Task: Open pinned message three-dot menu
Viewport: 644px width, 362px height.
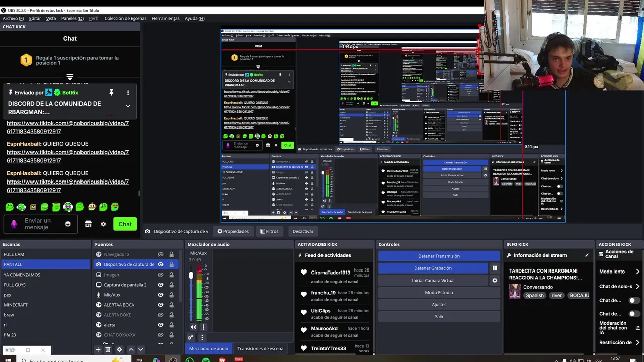Action: pyautogui.click(x=128, y=93)
